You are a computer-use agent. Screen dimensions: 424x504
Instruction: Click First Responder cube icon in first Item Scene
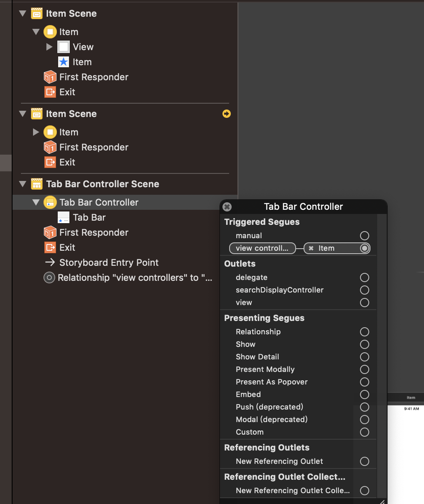[50, 77]
